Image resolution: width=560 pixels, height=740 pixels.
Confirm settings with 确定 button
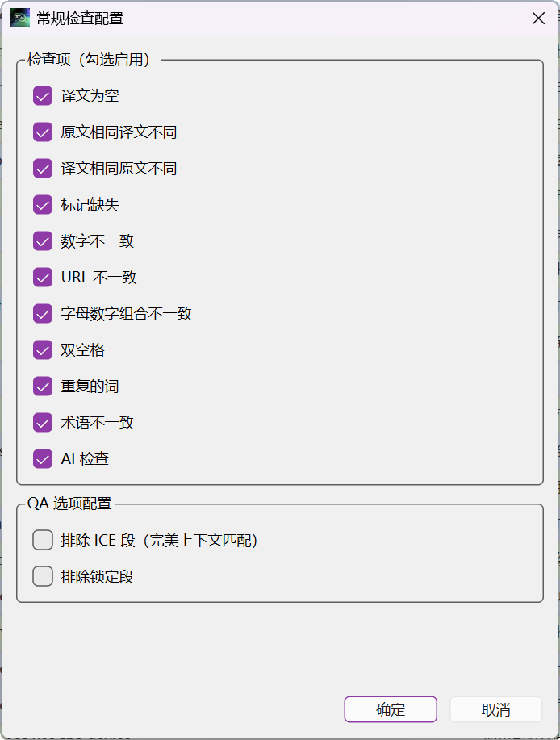[x=391, y=709]
